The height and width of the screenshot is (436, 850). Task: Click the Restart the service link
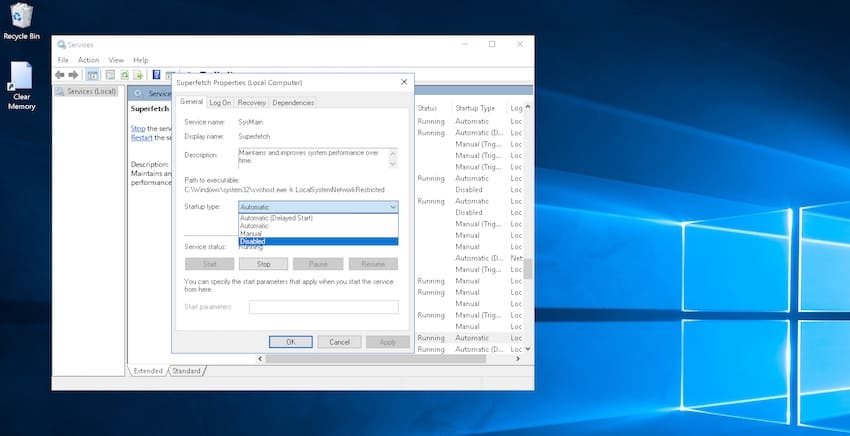point(141,138)
